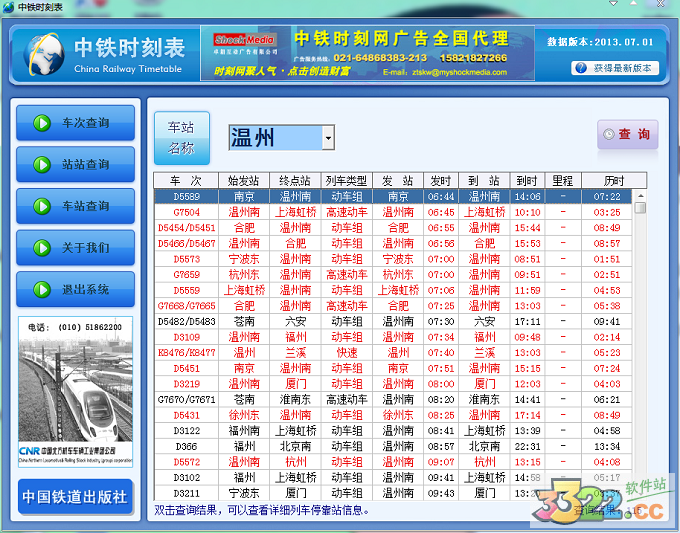This screenshot has width=680, height=533.
Task: Click inside the station name field showing 温州
Action: (273, 137)
